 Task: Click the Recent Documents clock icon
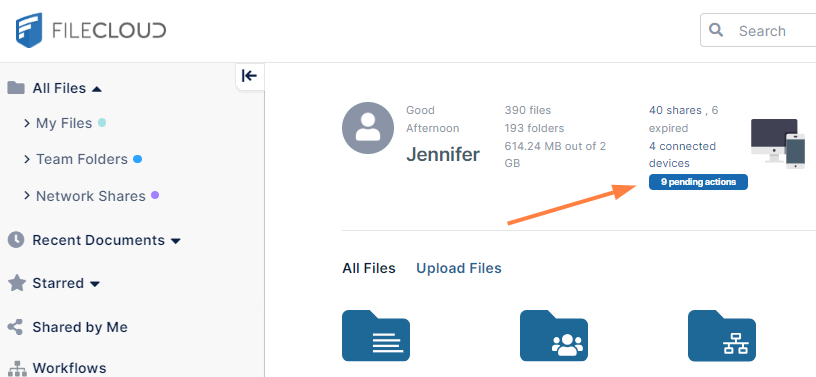point(16,240)
